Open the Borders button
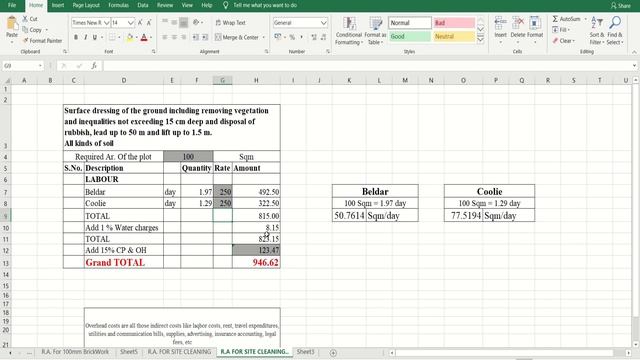640x360 pixels. [x=112, y=38]
